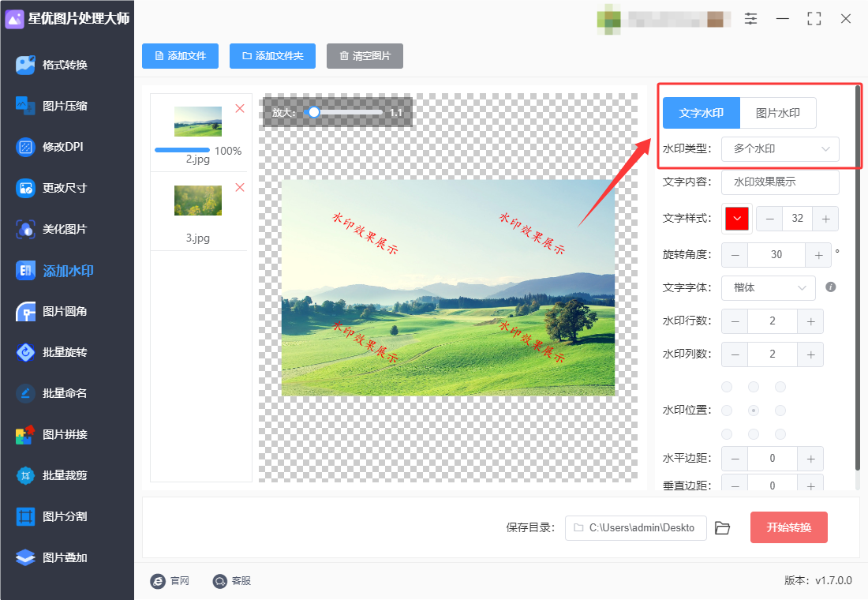Select the 3.jpg thumbnail
The image size is (868, 600).
pos(197,200)
